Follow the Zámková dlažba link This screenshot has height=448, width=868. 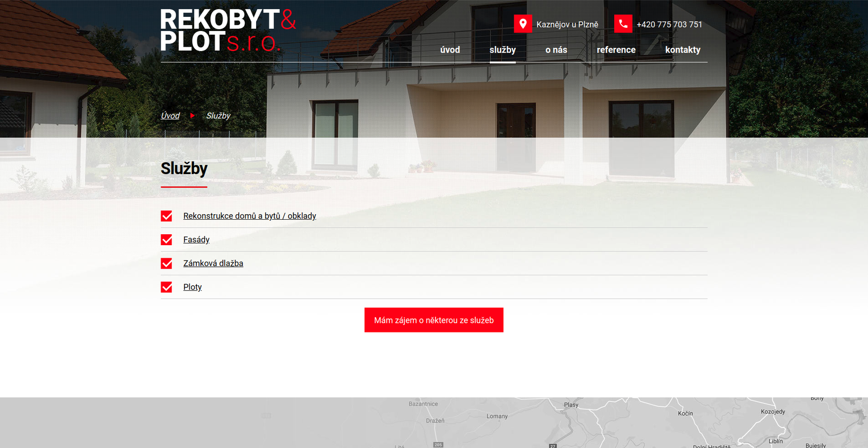coord(213,264)
